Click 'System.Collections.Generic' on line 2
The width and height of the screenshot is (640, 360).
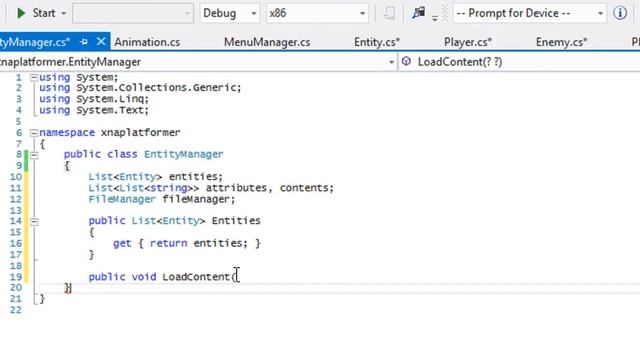tap(156, 88)
